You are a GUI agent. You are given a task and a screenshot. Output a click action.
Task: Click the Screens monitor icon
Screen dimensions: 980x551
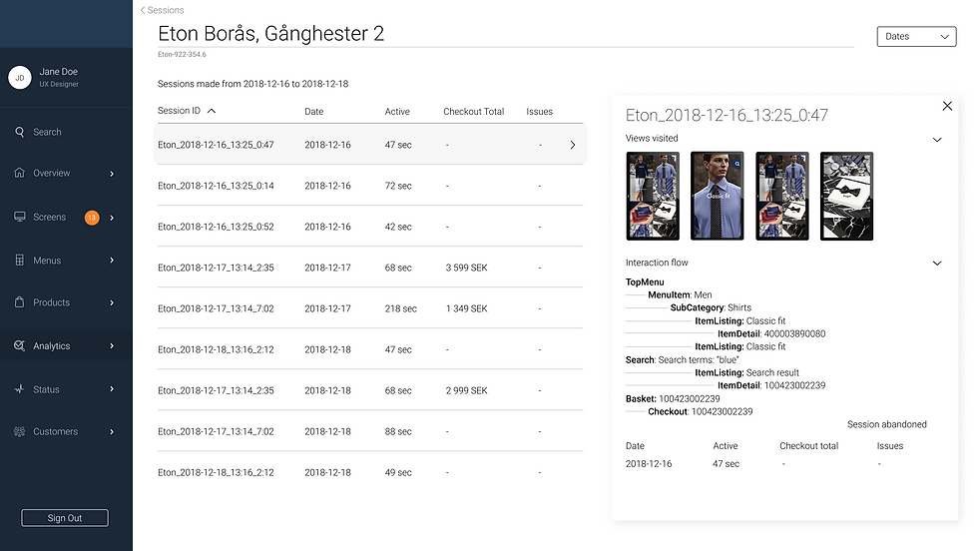tap(19, 217)
